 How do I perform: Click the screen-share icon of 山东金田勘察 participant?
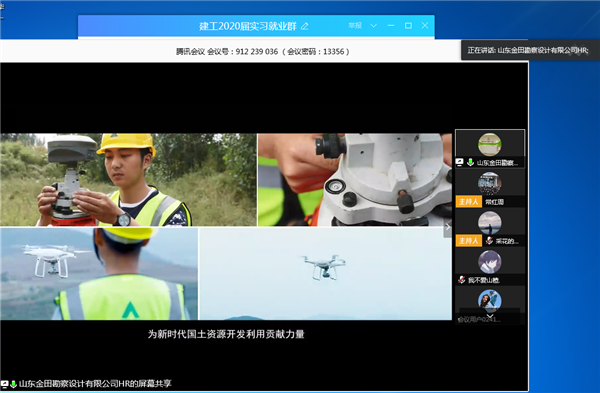460,162
